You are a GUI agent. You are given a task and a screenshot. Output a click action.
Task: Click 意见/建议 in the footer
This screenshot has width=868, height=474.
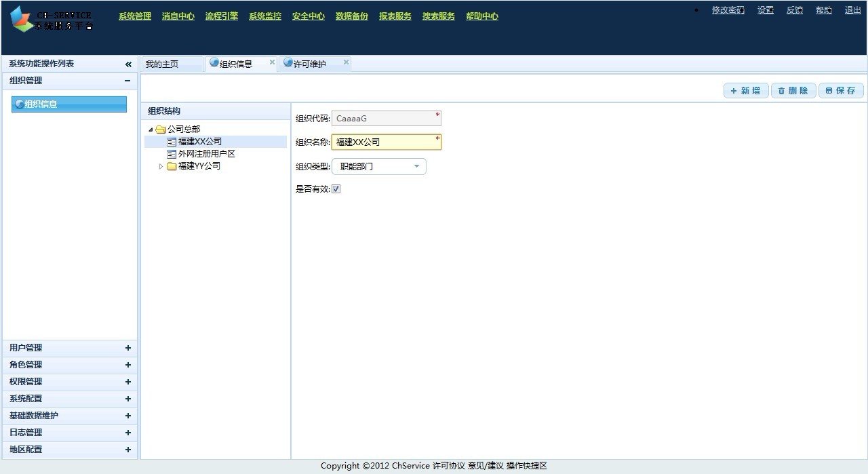[x=486, y=466]
